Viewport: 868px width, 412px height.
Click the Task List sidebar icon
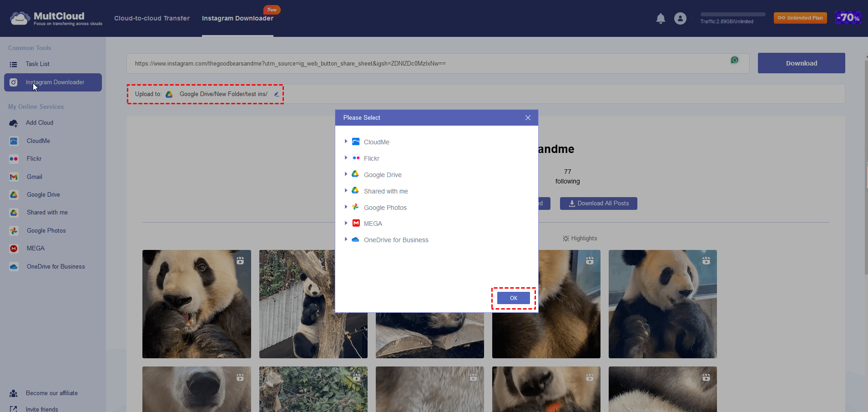click(14, 64)
